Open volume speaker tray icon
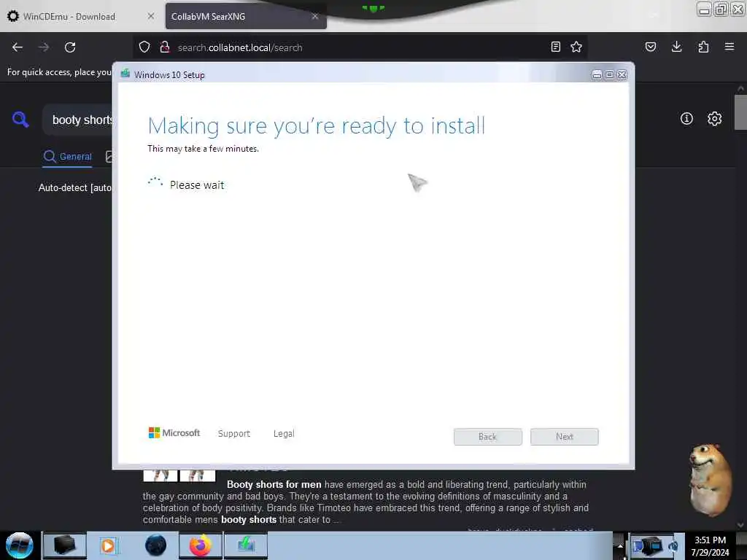Image resolution: width=747 pixels, height=560 pixels. (x=673, y=546)
